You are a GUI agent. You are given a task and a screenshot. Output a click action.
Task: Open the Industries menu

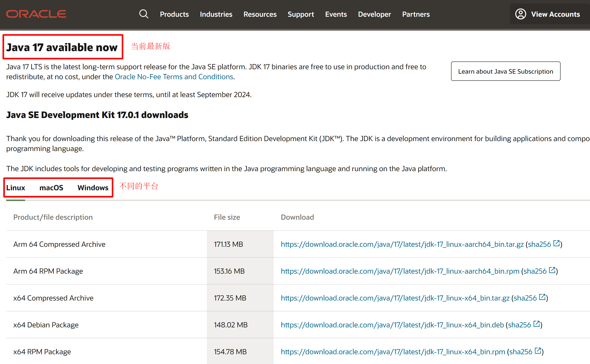point(216,14)
